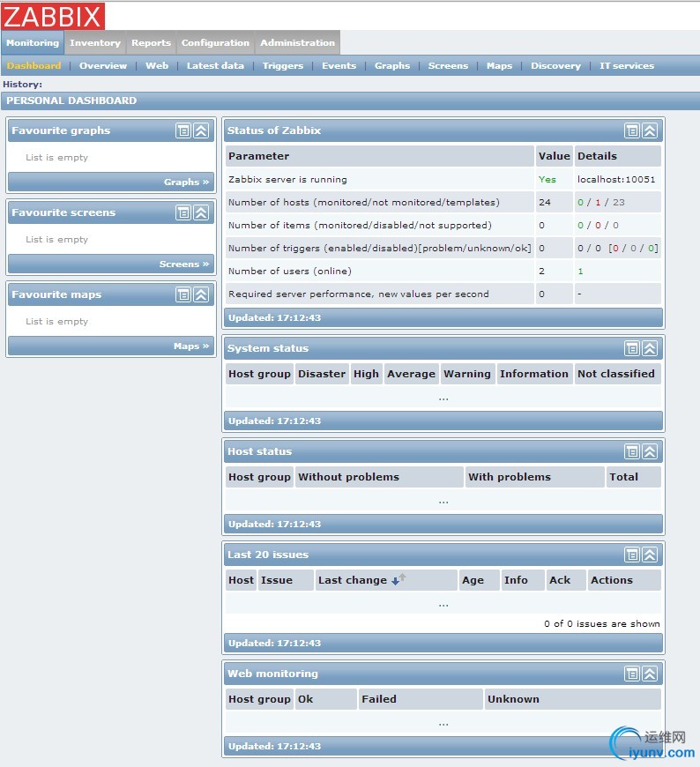
Task: Open the Graphs submenu item
Action: pos(392,65)
